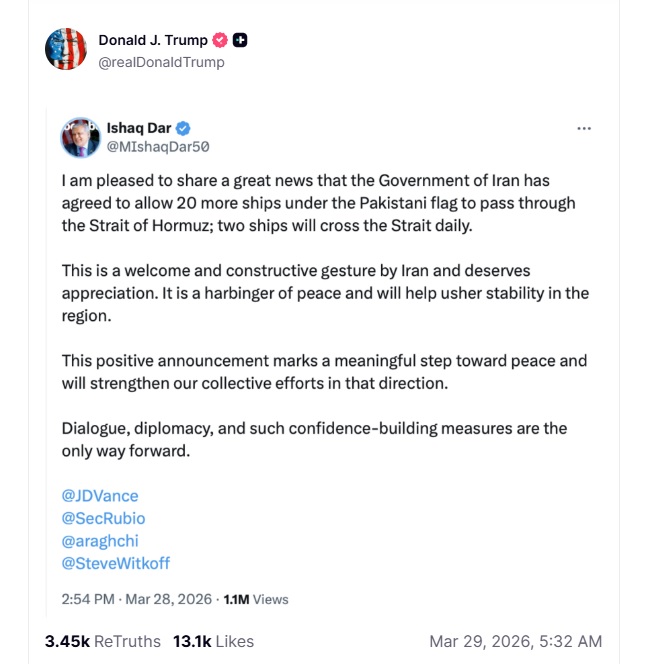The height and width of the screenshot is (664, 646).
Task: Click the plus icon next to Trump's name
Action: [240, 40]
